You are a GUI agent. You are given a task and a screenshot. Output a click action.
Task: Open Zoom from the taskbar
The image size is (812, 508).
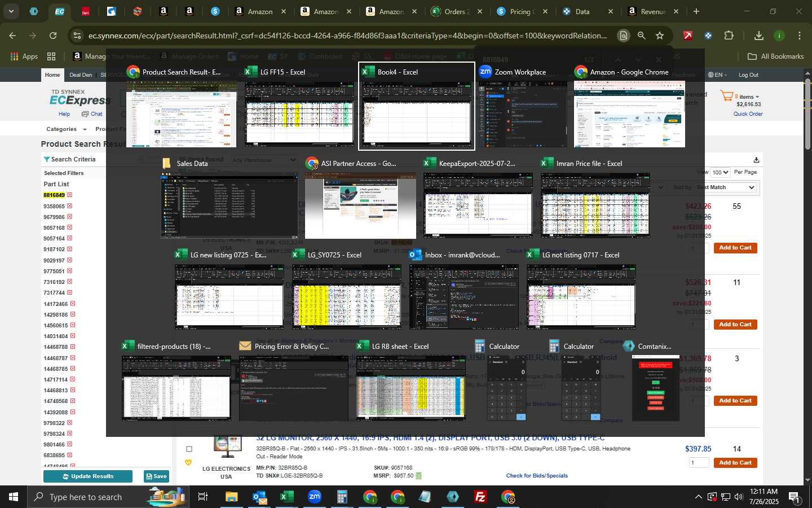pyautogui.click(x=315, y=497)
